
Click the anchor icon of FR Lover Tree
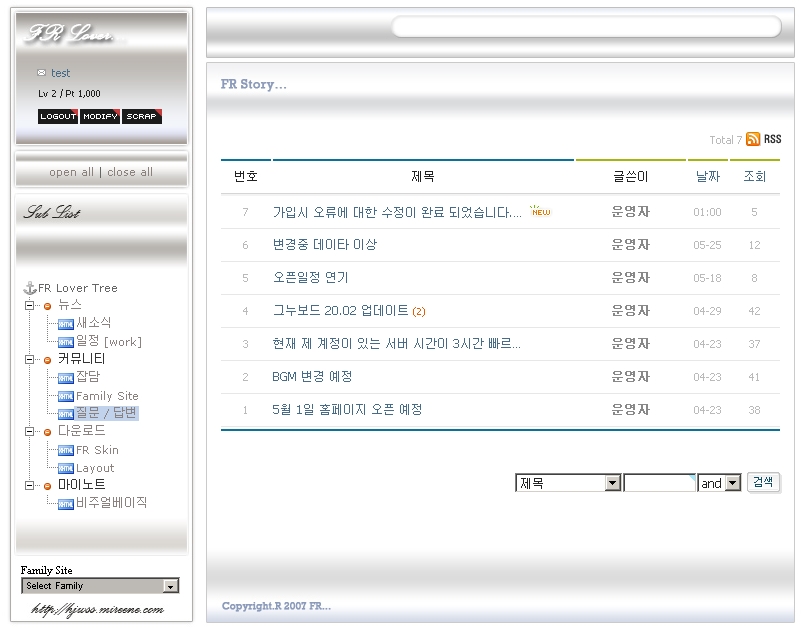pos(30,288)
